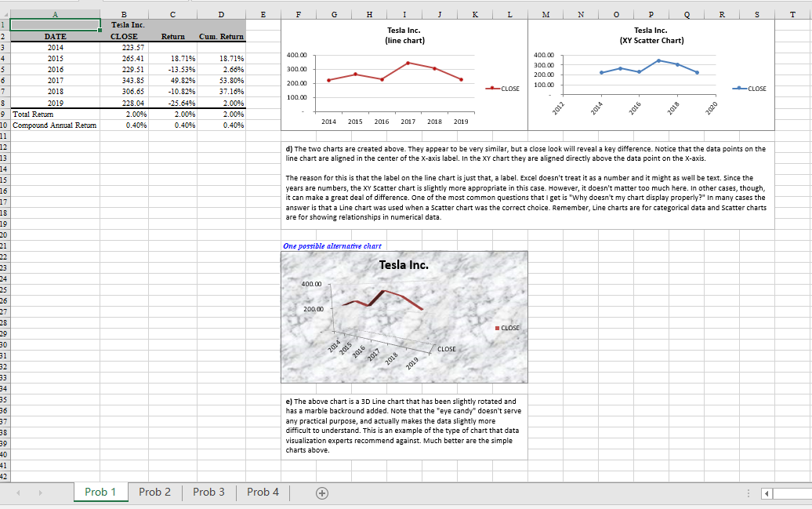Select the cell containing 306.65

(x=124, y=91)
